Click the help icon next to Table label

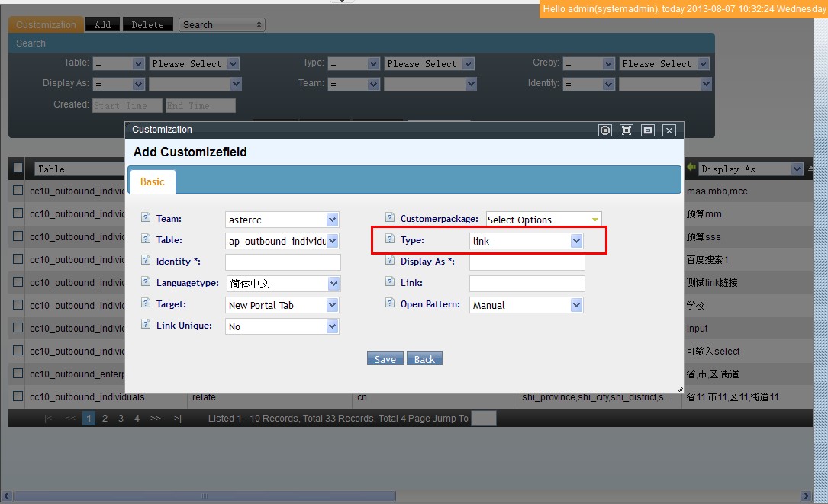click(146, 239)
